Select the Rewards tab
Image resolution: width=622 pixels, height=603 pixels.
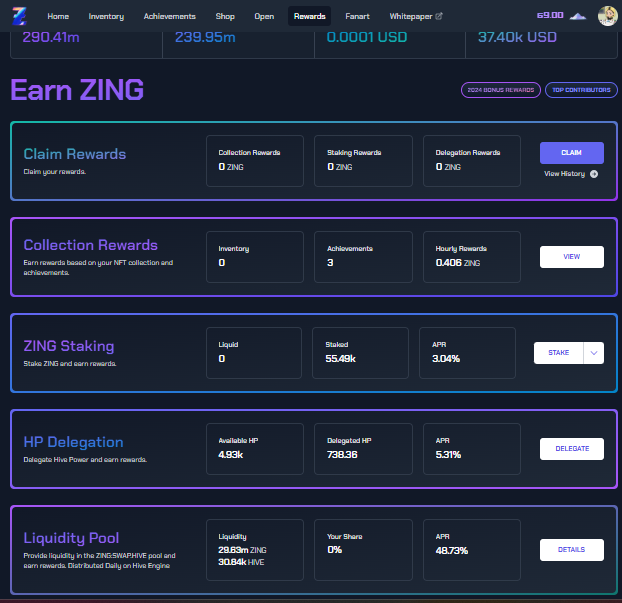click(x=309, y=16)
